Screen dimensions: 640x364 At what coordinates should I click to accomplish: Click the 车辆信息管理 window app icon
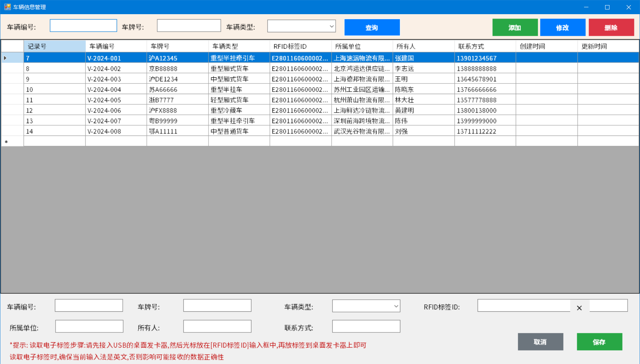7,7
